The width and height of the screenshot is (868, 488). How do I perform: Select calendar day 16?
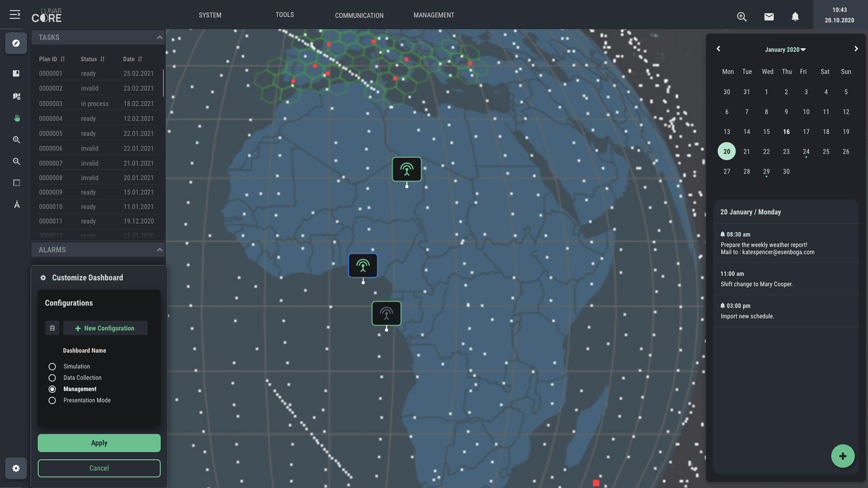click(x=786, y=132)
